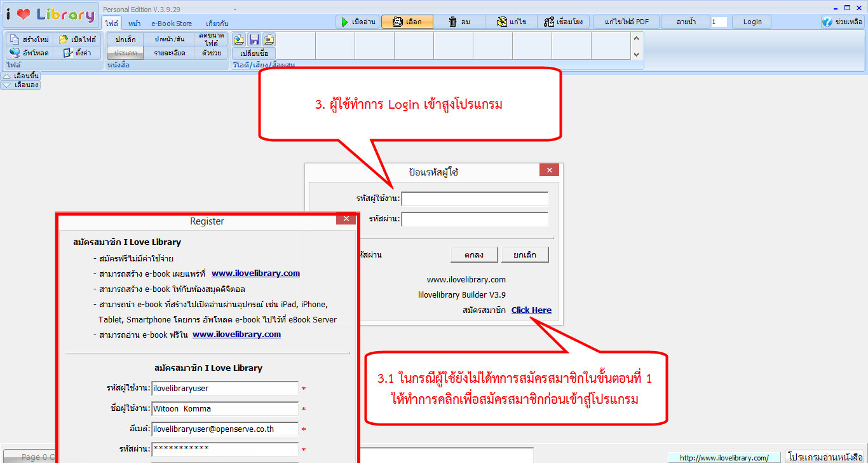Click the แก้ไขไฟล์ PDF button
The height and width of the screenshot is (463, 868).
tap(627, 22)
